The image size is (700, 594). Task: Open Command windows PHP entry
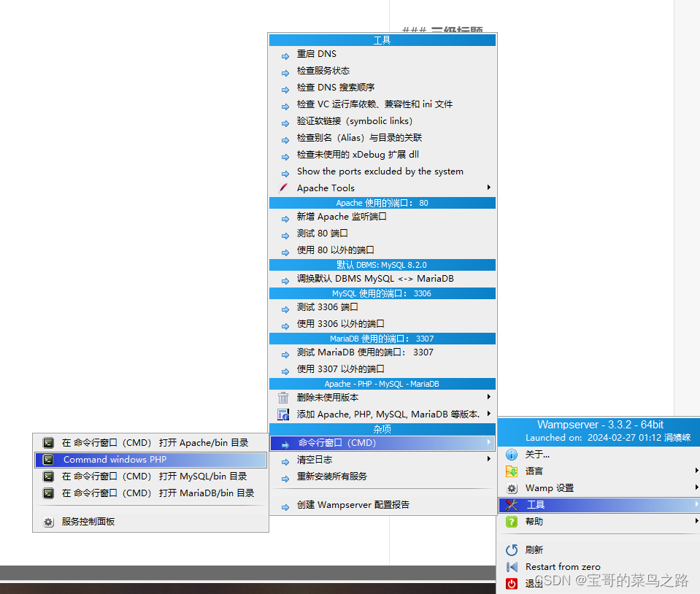point(151,460)
